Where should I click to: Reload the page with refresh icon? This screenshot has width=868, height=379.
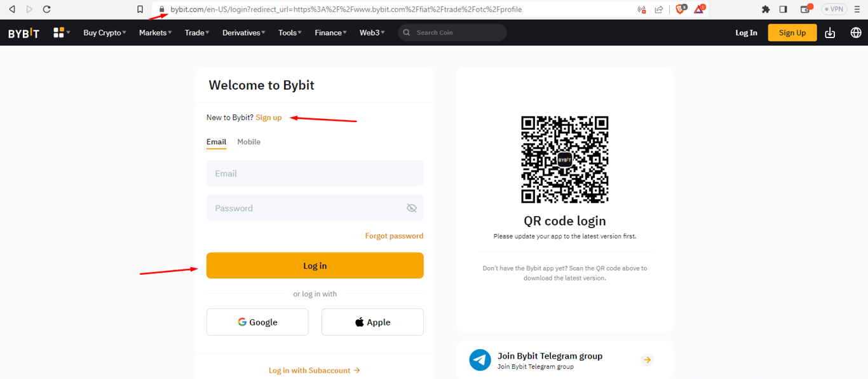point(46,10)
